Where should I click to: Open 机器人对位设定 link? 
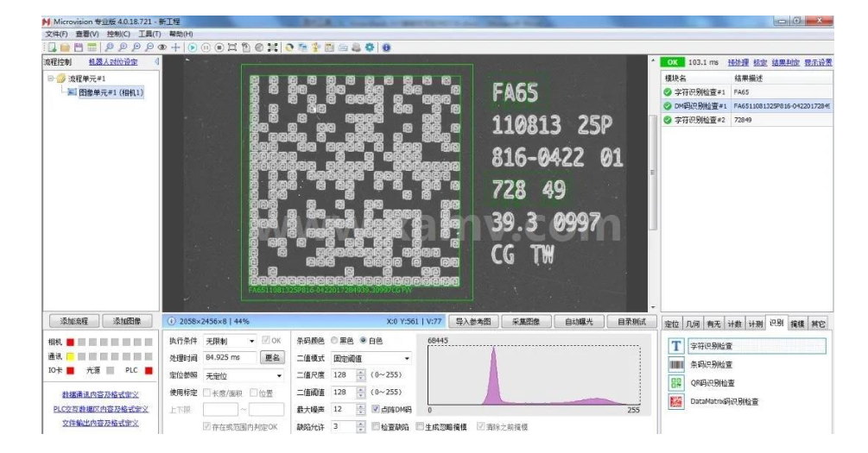pyautogui.click(x=113, y=62)
